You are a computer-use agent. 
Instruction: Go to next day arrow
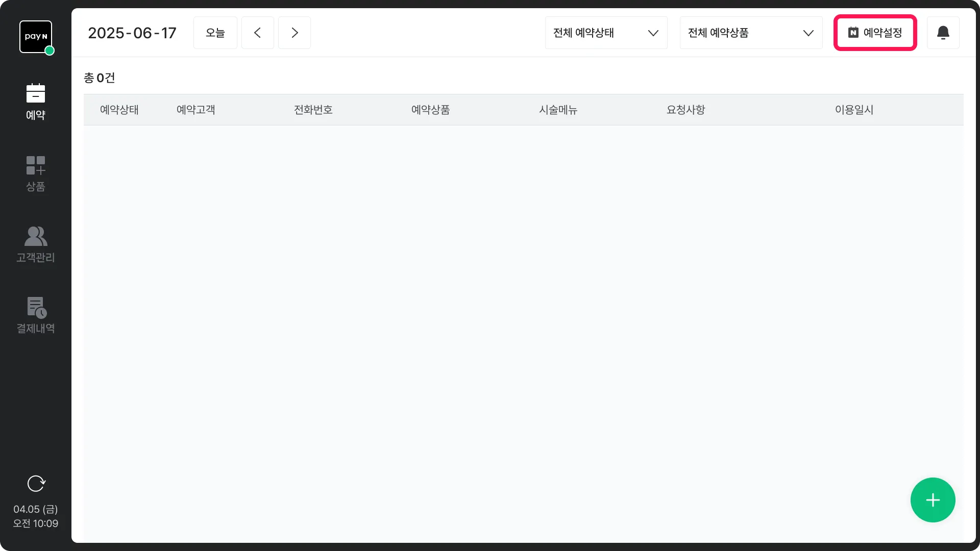tap(295, 33)
